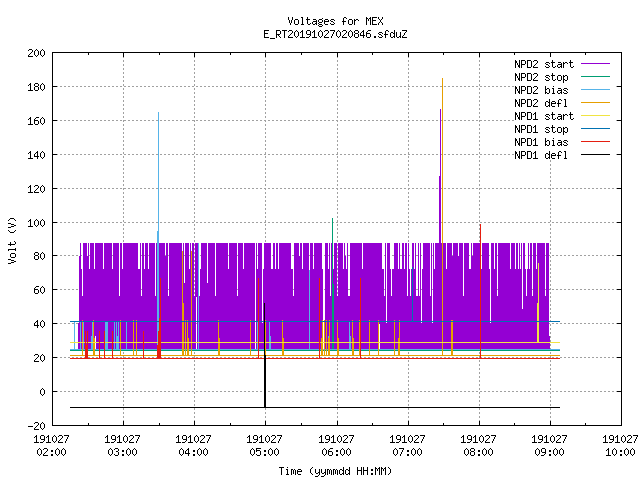Select the file name E_RT20191027020846.sfduZ
Image resolution: width=640 pixels, height=480 pixels.
click(x=335, y=34)
